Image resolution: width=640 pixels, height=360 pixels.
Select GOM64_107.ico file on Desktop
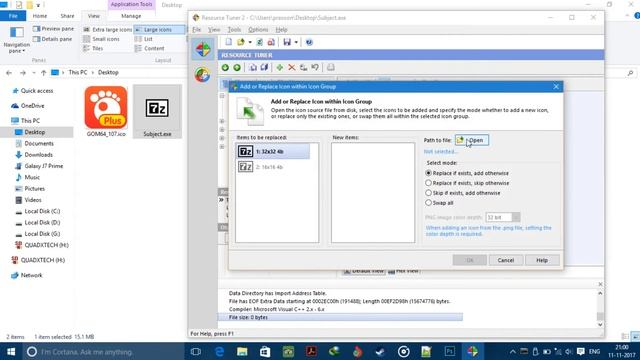[106, 111]
